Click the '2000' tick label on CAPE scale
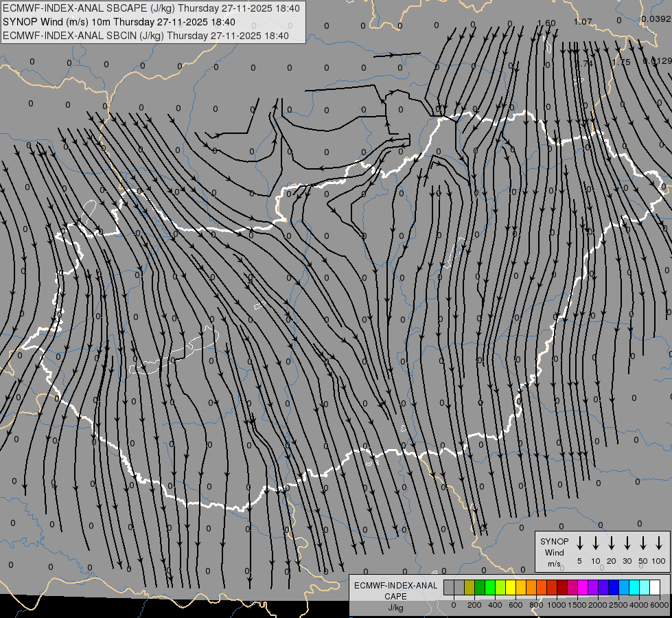This screenshot has height=618, width=672. tap(598, 605)
